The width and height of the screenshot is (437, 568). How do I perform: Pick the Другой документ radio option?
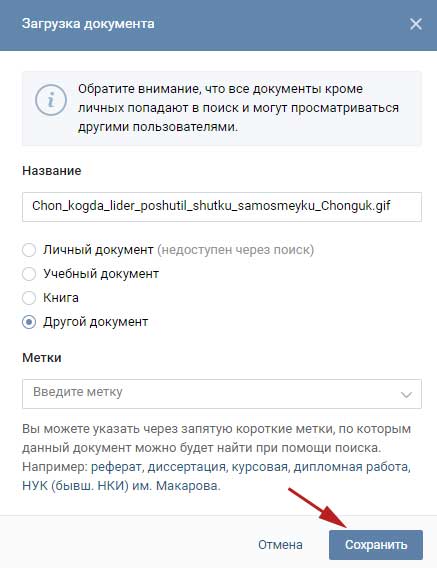click(x=29, y=322)
